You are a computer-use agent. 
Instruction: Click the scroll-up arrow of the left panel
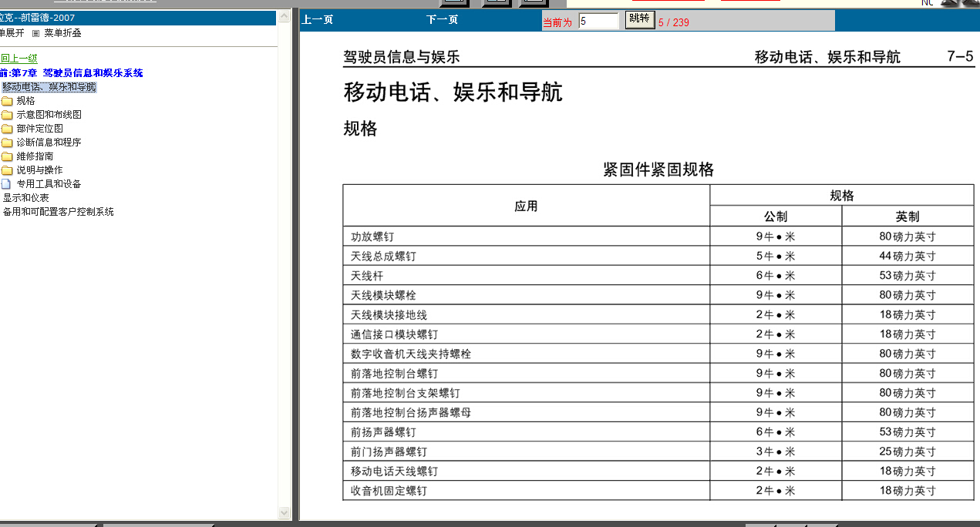click(284, 15)
